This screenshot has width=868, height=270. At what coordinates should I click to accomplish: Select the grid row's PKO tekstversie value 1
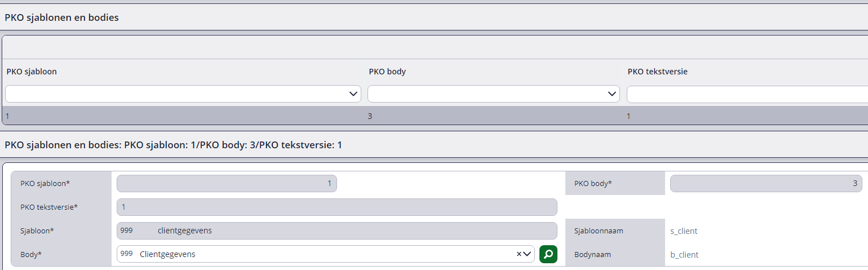point(629,116)
